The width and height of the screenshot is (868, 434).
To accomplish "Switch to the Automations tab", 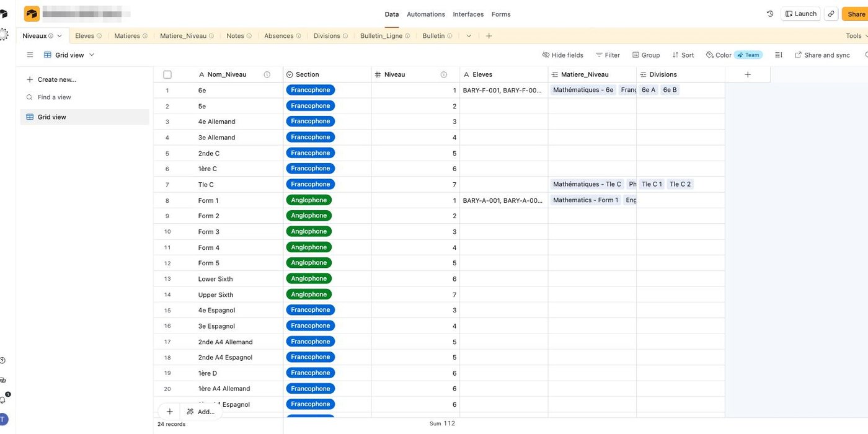I will coord(426,14).
